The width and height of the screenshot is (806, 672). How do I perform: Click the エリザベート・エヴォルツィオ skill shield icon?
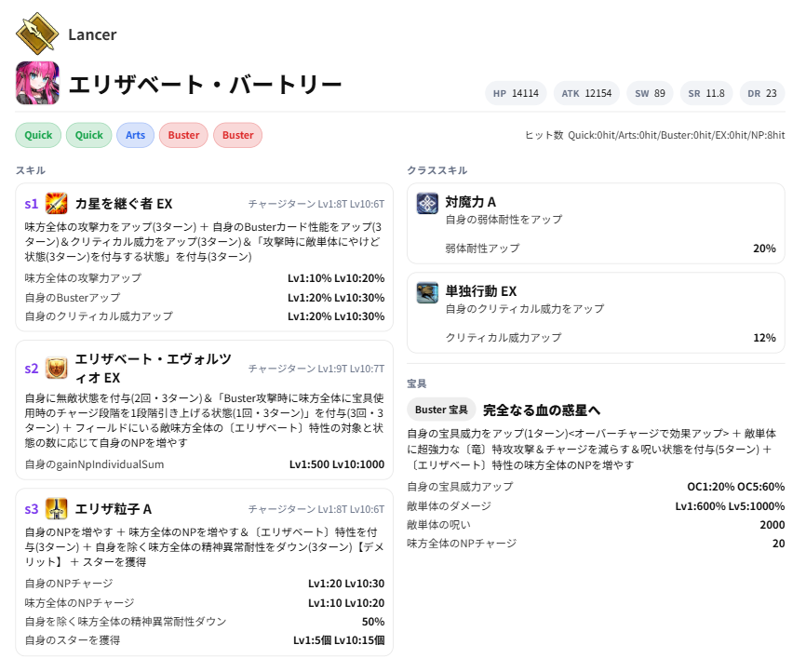57,369
